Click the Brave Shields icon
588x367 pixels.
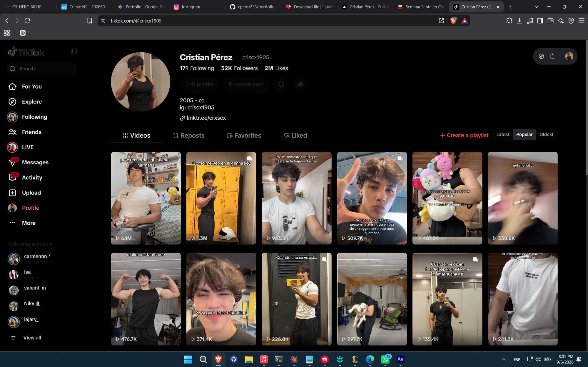[453, 21]
